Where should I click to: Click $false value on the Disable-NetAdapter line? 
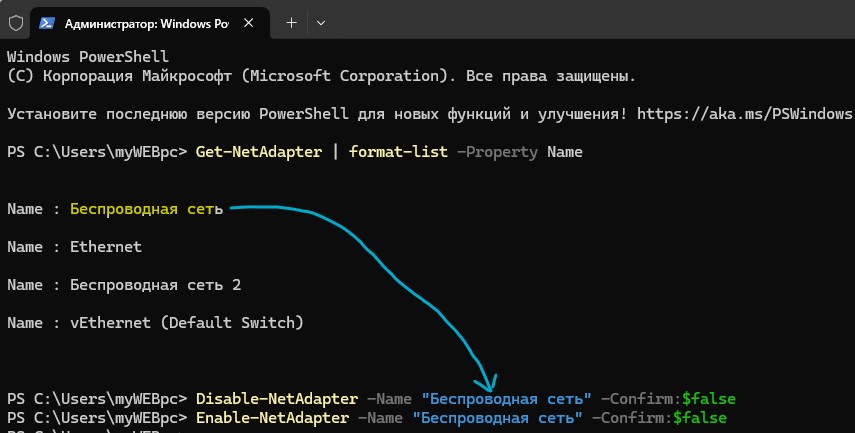coord(708,399)
